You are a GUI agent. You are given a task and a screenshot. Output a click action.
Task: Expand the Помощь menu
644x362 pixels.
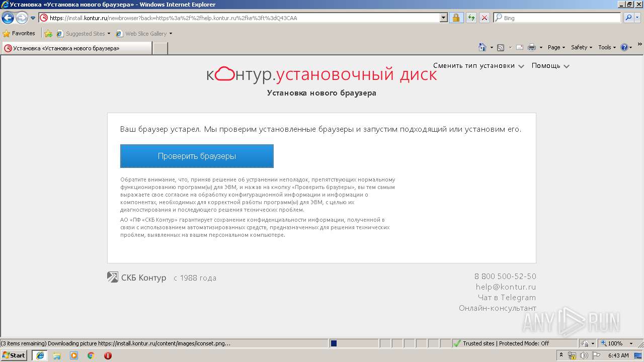coord(550,66)
